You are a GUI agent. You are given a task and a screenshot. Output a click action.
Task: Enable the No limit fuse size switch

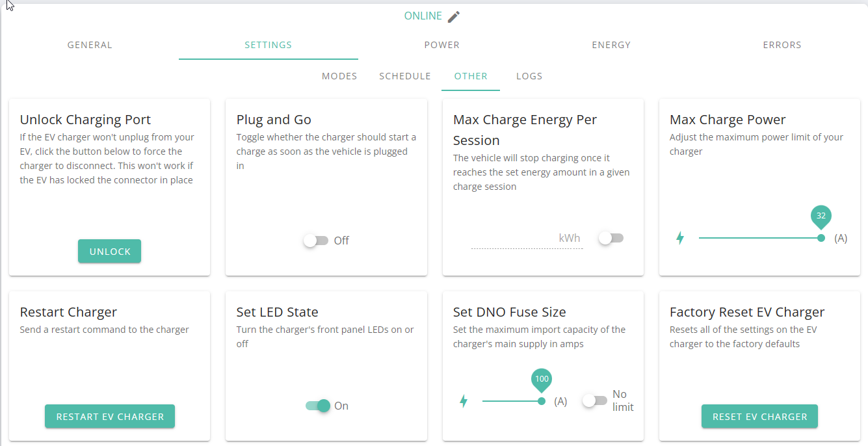[595, 400]
